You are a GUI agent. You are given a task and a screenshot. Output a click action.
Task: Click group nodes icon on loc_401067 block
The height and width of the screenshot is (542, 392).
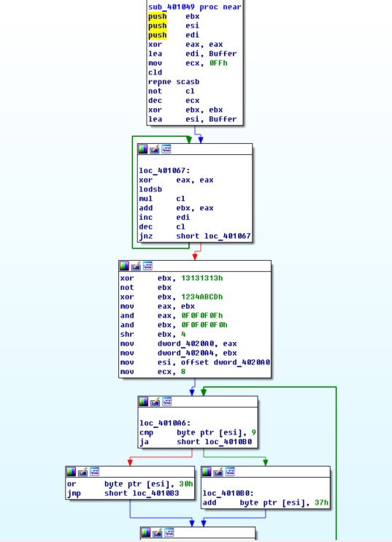coord(166,149)
